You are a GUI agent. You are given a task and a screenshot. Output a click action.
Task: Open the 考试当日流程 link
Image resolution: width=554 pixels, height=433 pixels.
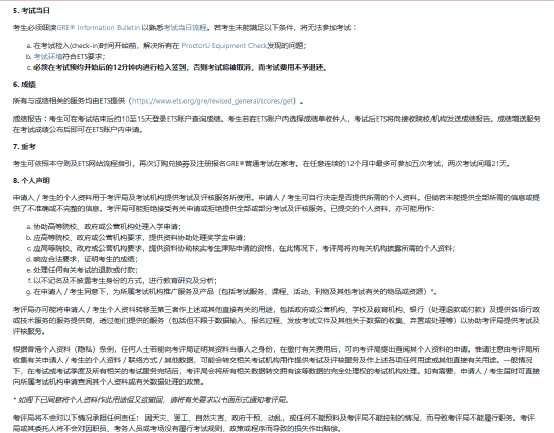185,28
